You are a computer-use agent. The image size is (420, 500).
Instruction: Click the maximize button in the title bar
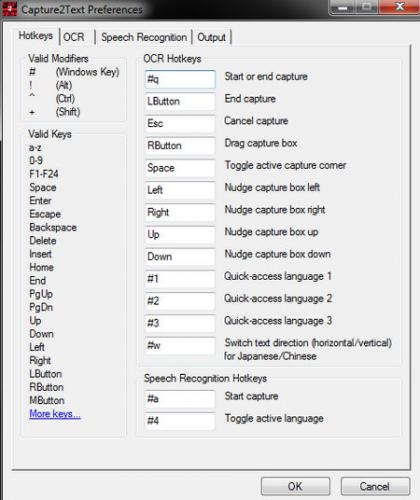(367, 7)
